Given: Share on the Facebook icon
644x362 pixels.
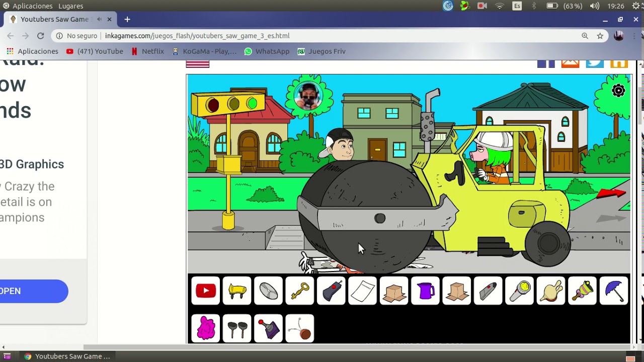Looking at the screenshot, I should (x=546, y=64).
